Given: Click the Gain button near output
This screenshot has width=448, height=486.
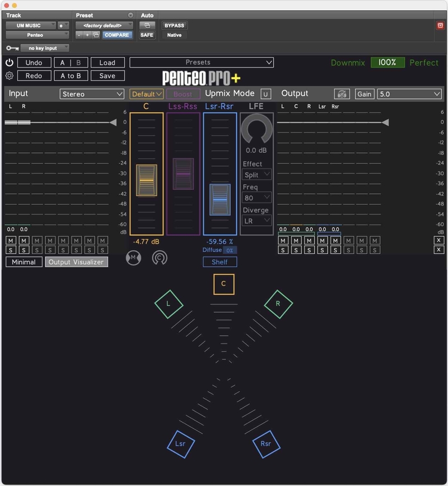Looking at the screenshot, I should coord(365,94).
